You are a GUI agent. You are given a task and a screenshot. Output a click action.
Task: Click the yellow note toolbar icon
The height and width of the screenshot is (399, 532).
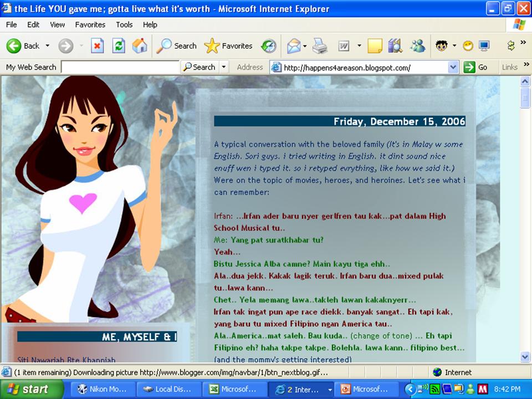click(375, 46)
